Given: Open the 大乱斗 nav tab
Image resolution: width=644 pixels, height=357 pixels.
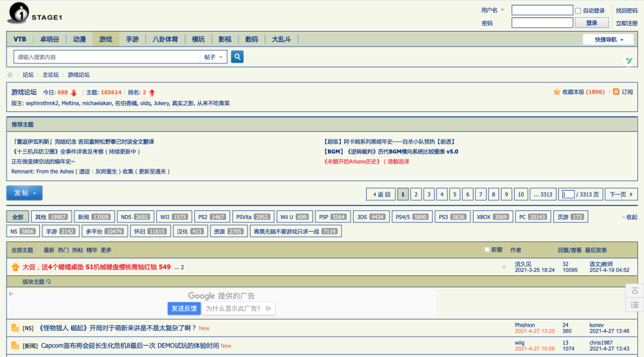Looking at the screenshot, I should [x=281, y=39].
